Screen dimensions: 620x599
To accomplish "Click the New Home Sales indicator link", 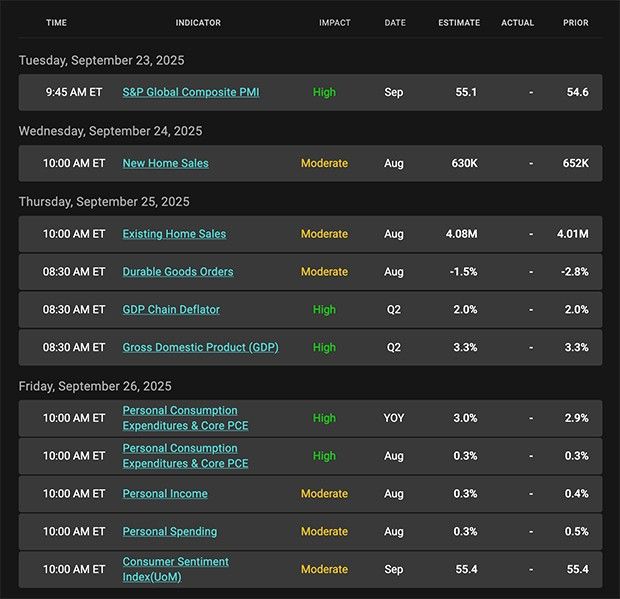I will click(x=165, y=163).
